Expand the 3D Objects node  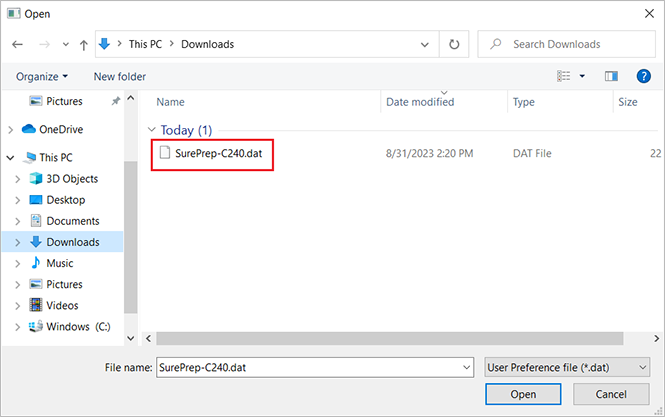click(17, 179)
